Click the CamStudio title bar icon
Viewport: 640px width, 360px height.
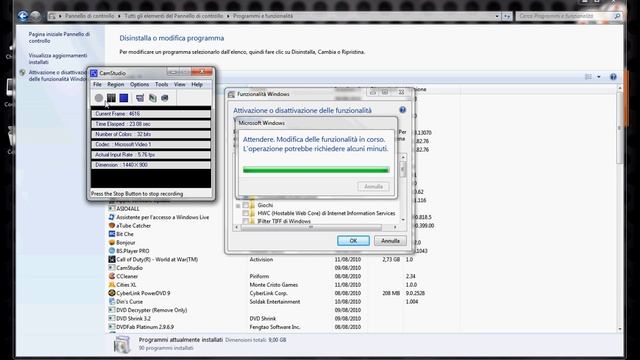94,73
